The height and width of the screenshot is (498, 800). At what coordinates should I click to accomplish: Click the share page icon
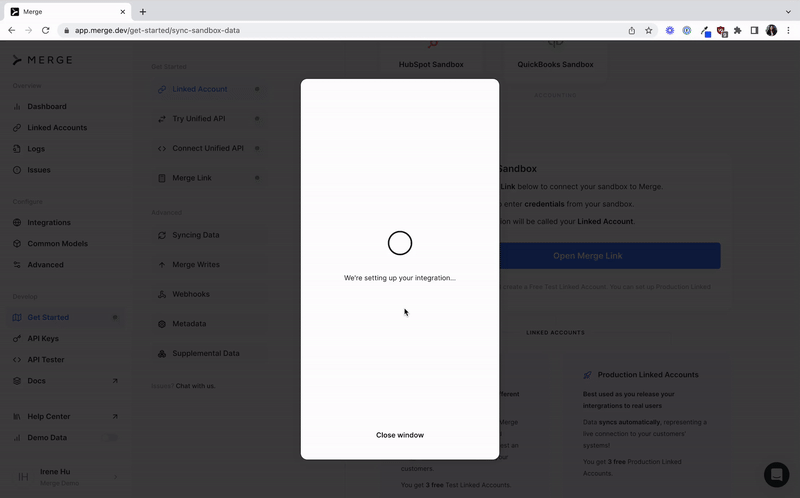tap(631, 30)
